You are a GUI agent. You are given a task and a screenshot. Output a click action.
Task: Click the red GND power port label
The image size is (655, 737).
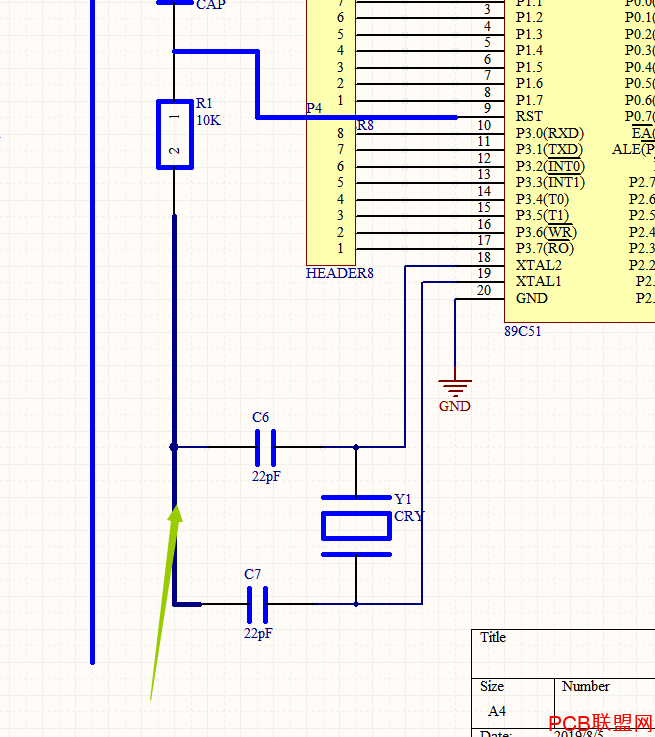click(454, 406)
